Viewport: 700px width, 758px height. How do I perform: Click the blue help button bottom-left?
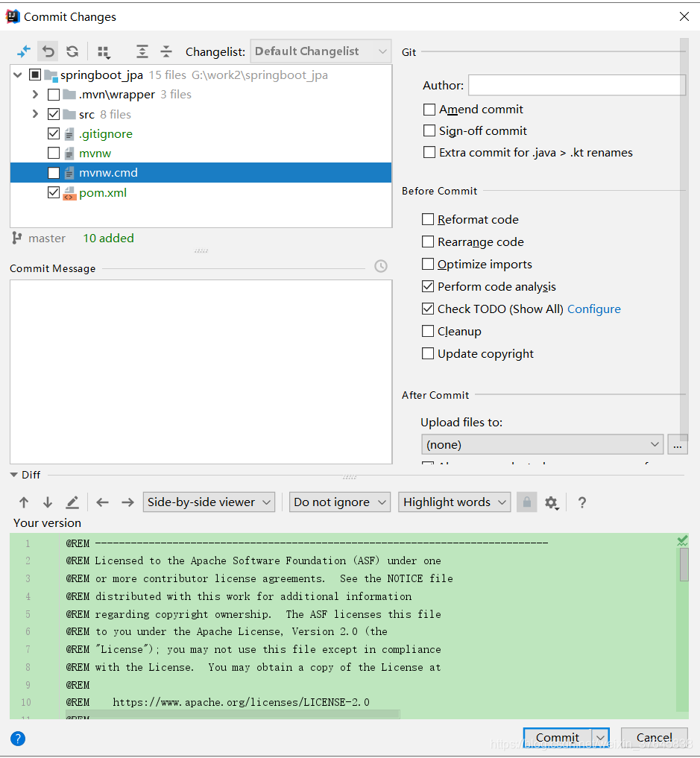pyautogui.click(x=18, y=739)
